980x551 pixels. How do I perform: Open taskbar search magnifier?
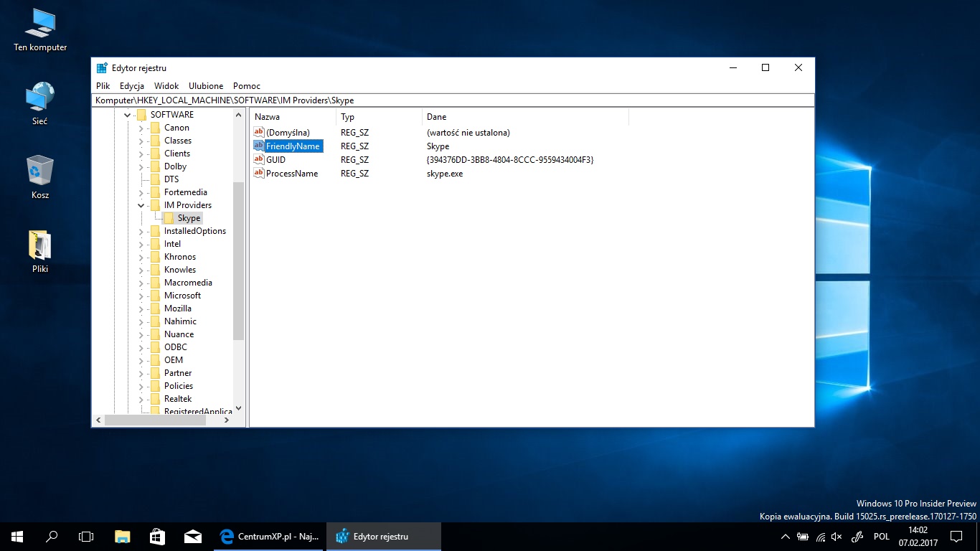52,537
